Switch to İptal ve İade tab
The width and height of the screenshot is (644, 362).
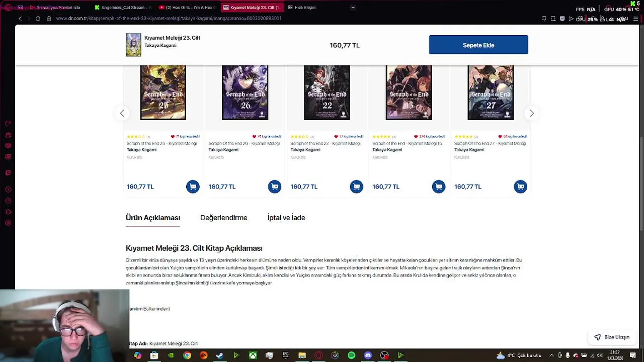(x=286, y=218)
